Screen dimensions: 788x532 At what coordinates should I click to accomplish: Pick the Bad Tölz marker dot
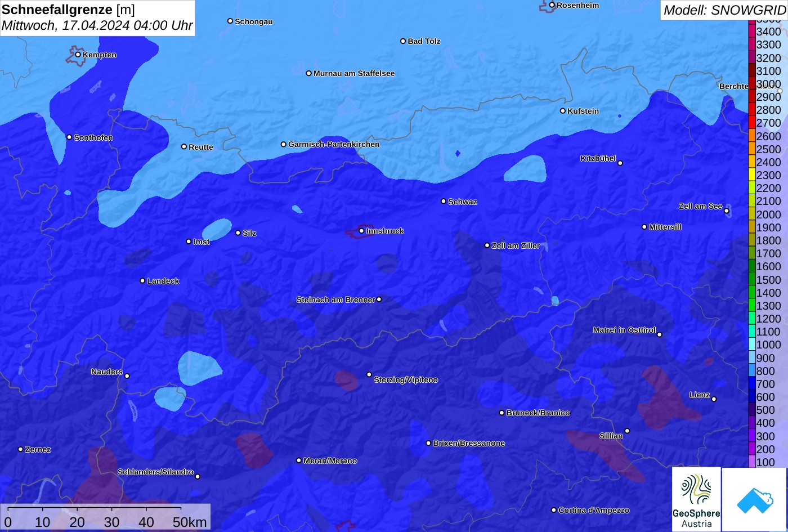(403, 41)
